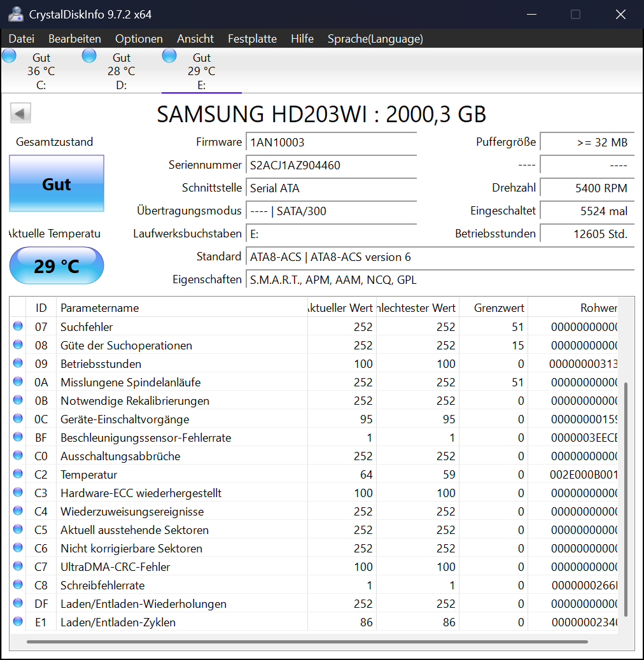Viewport: 644px width, 660px height.
Task: Select drive C: status orb
Action: pos(9,55)
